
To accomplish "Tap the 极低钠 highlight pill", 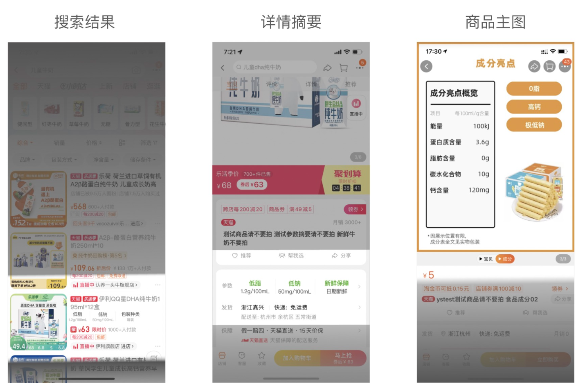I will (x=534, y=125).
